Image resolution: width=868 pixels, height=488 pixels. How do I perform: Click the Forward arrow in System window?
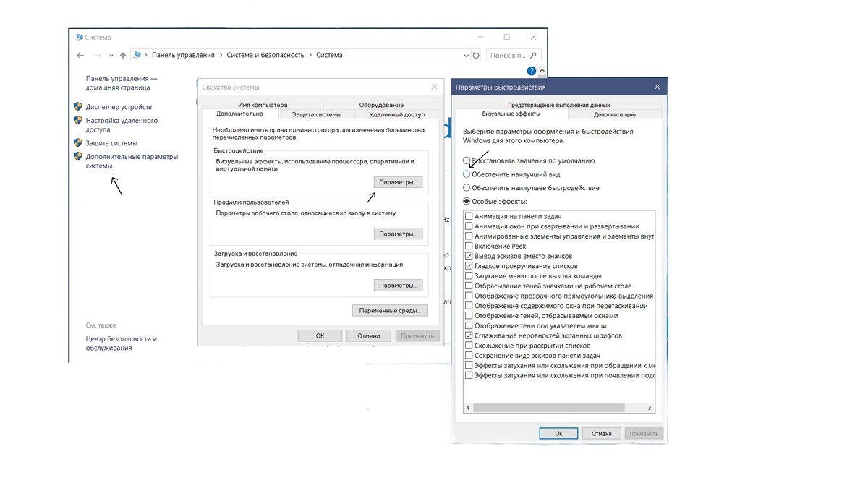coord(97,55)
